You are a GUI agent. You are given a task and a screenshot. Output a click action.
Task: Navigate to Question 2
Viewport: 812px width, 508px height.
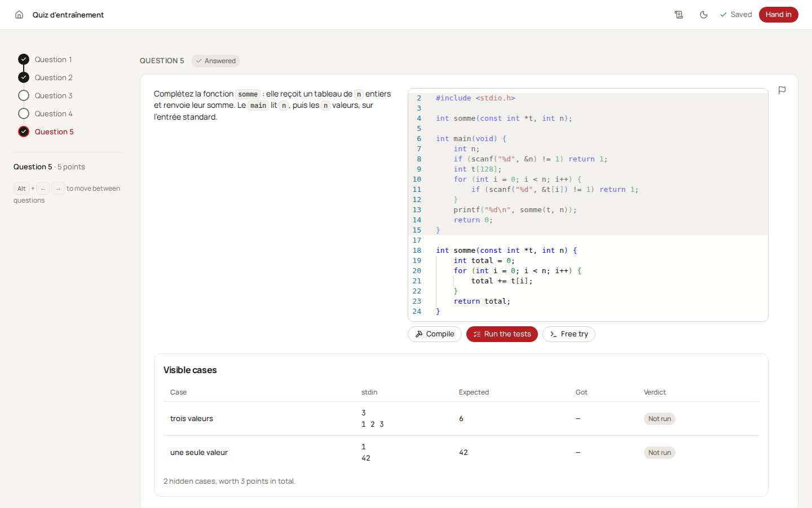coord(46,77)
